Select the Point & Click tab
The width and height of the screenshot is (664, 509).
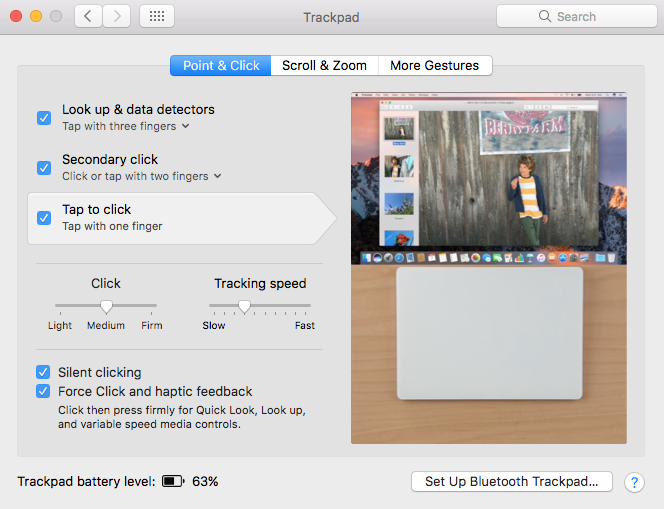pos(221,65)
